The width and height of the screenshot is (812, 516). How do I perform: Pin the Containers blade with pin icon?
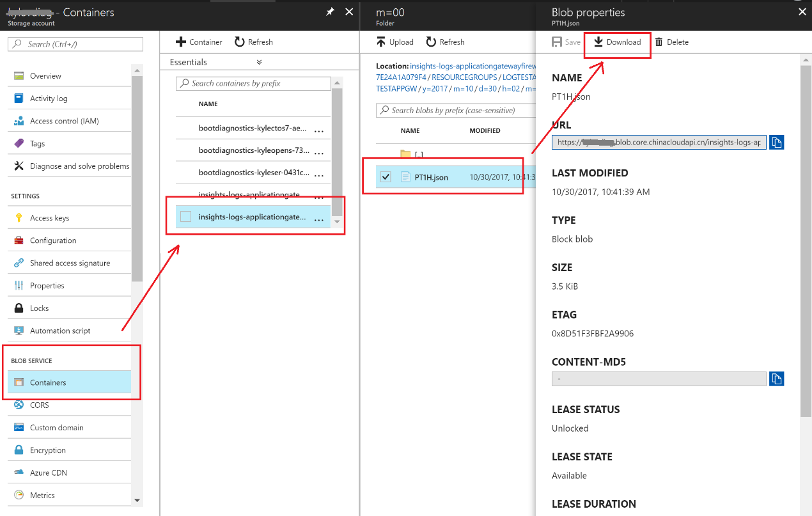[x=330, y=12]
